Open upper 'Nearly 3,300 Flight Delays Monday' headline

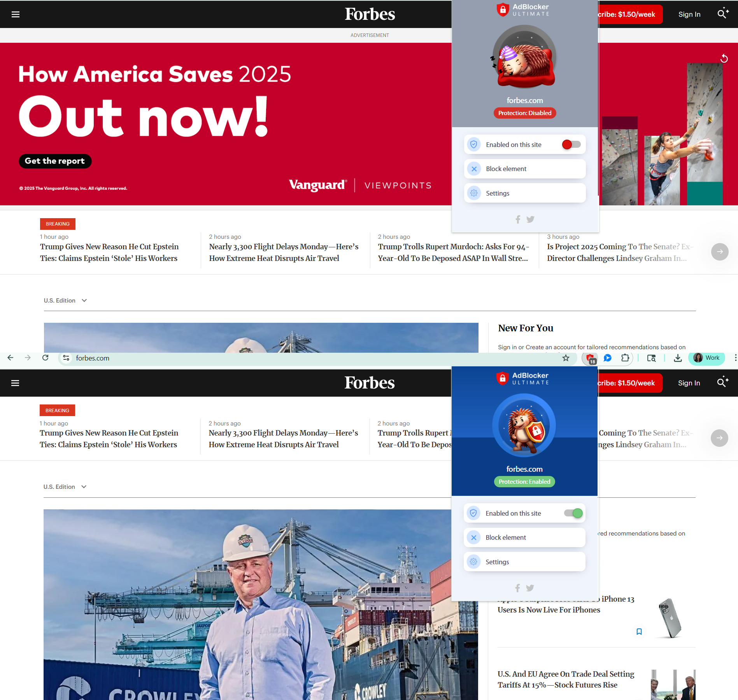(x=284, y=252)
